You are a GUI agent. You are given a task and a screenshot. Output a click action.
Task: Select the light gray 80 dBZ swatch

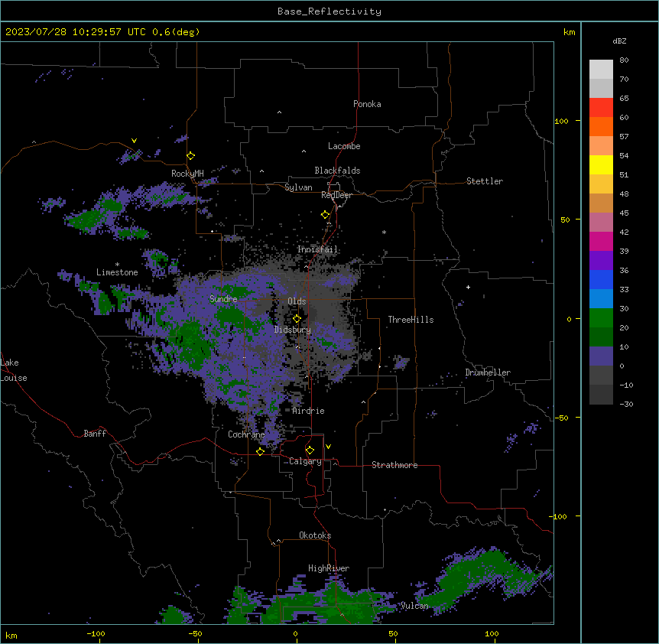click(601, 69)
